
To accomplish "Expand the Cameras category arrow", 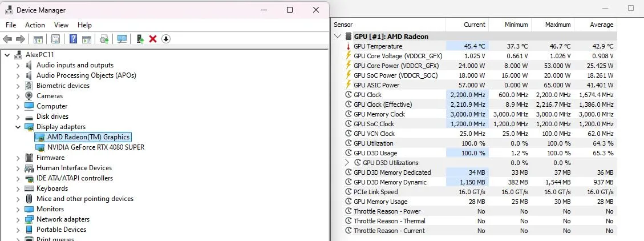I will 18,97.
